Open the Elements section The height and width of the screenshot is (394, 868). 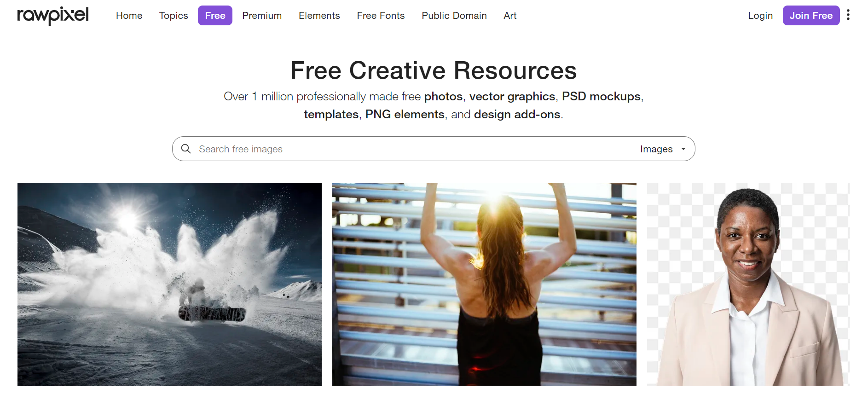click(x=319, y=16)
